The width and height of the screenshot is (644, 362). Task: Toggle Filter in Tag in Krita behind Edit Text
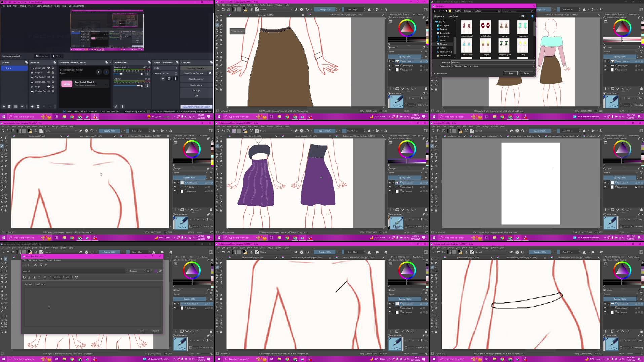tap(202, 348)
